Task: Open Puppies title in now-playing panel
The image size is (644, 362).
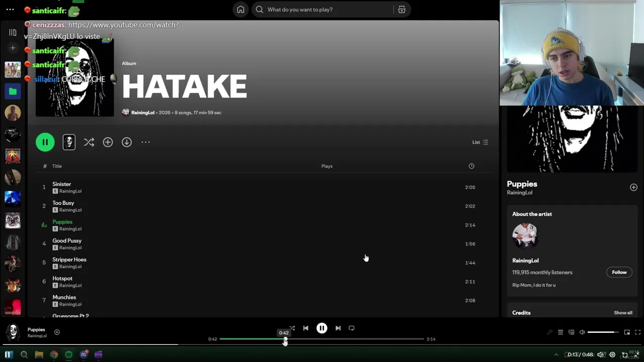Action: (522, 184)
